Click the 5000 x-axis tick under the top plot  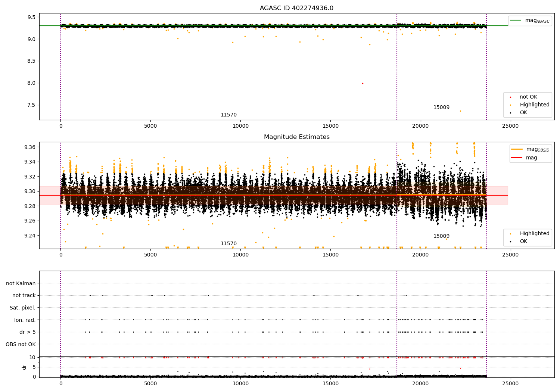(x=150, y=126)
